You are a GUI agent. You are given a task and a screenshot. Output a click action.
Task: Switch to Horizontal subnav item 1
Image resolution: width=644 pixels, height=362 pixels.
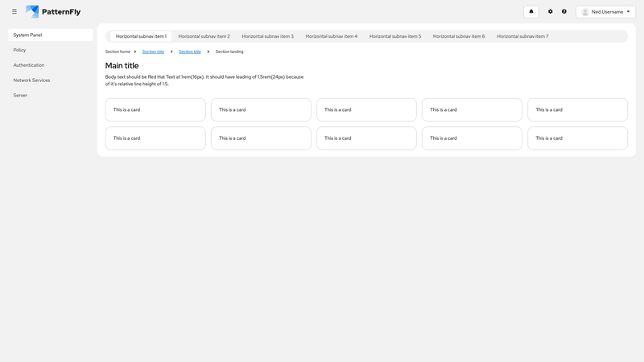click(141, 36)
